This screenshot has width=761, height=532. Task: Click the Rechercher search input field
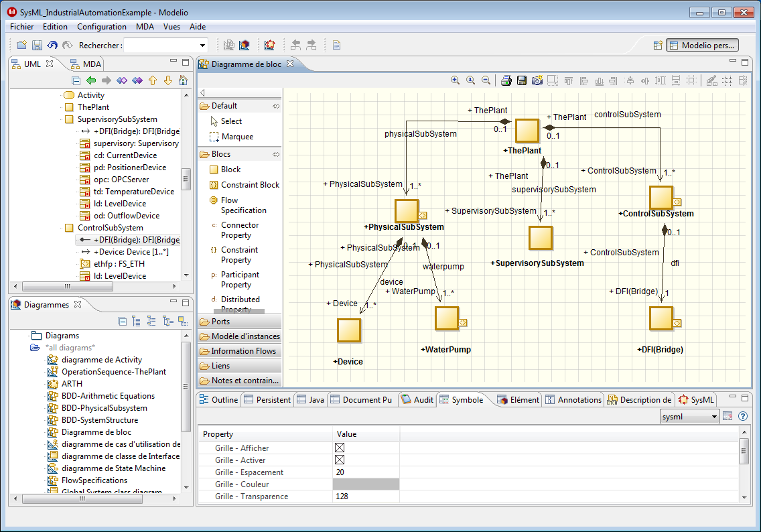[x=161, y=45]
